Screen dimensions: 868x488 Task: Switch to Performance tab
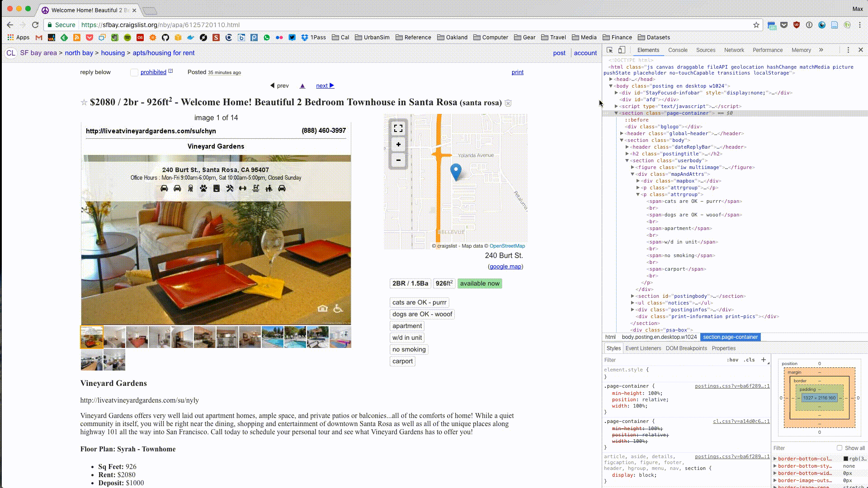[x=767, y=50]
